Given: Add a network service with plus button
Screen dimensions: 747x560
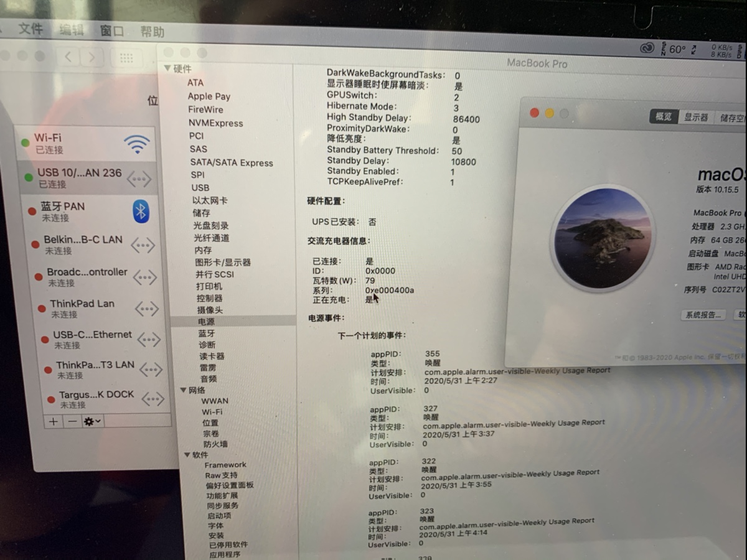Looking at the screenshot, I should (54, 421).
